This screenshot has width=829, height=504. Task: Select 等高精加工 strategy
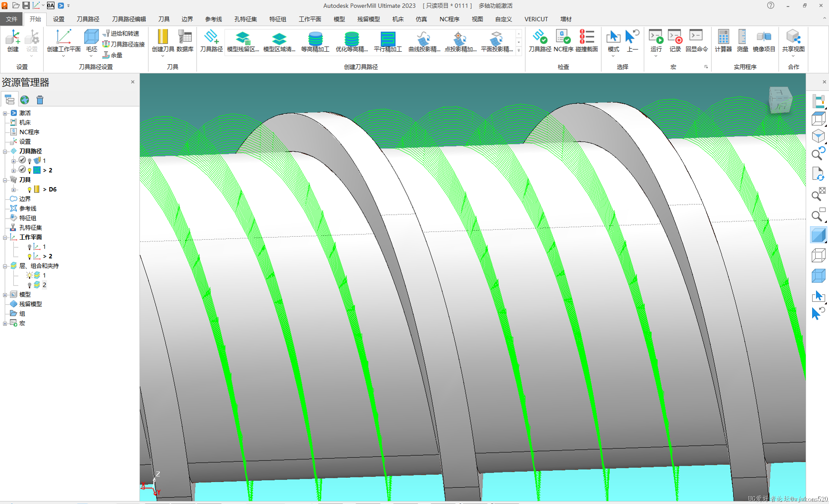point(315,41)
